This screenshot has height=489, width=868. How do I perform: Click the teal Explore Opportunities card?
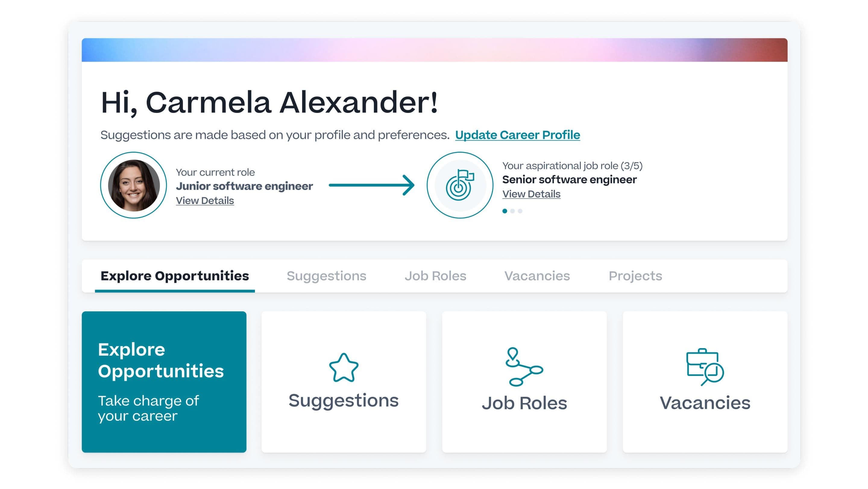pos(164,382)
